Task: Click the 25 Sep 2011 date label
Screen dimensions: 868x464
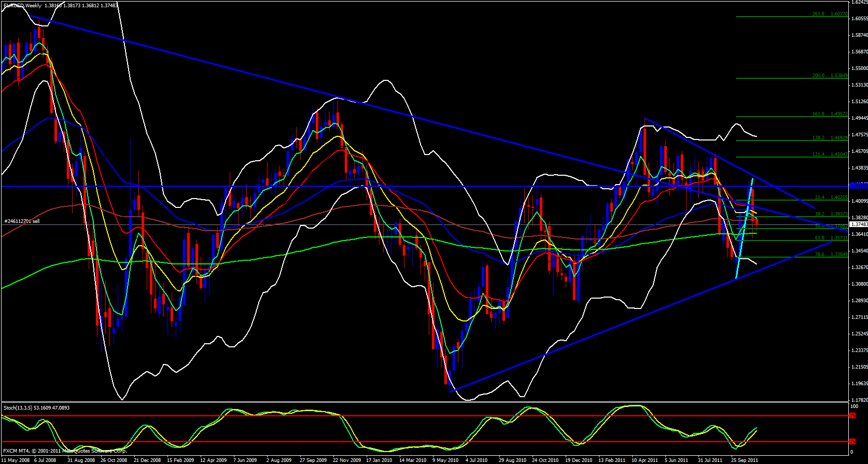Action: coord(745,460)
